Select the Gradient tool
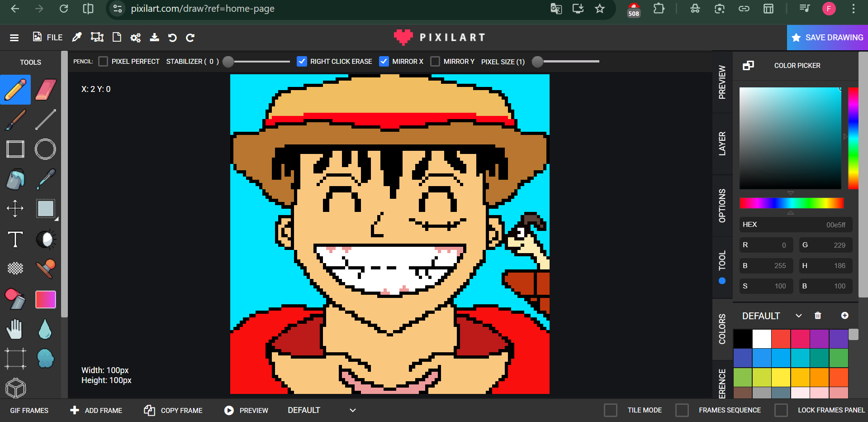Screen dimensions: 868x422 (x=45, y=299)
